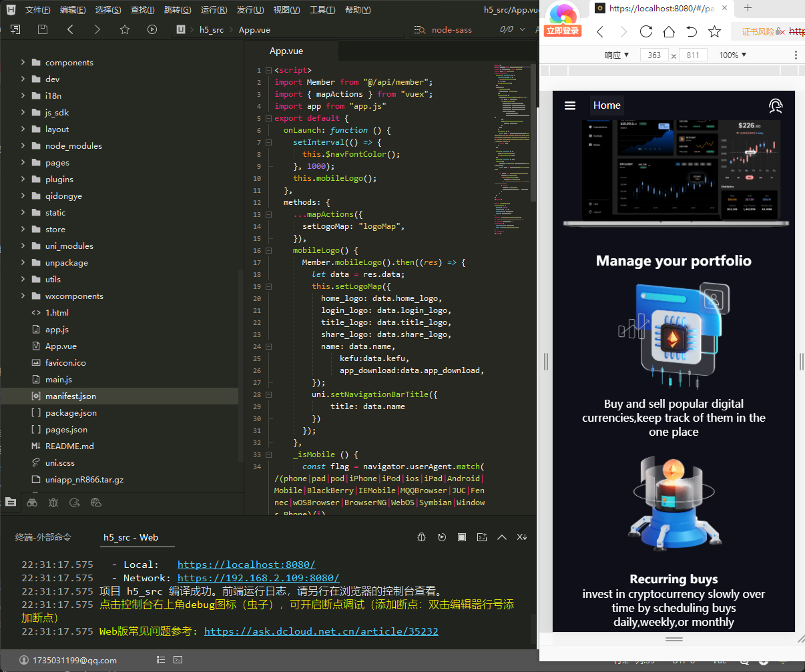This screenshot has height=672, width=805.
Task: Open the ask.dcloud.net.cn article link
Action: (x=321, y=631)
